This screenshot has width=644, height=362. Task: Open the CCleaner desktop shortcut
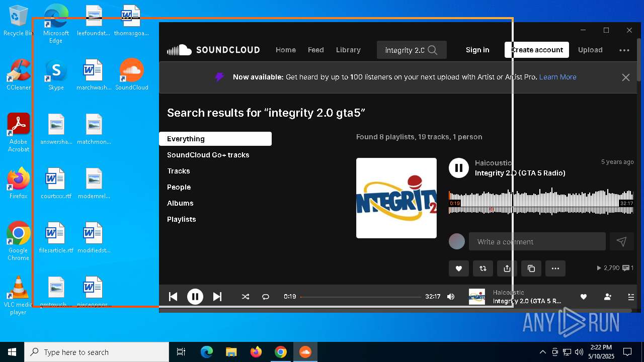[18, 75]
